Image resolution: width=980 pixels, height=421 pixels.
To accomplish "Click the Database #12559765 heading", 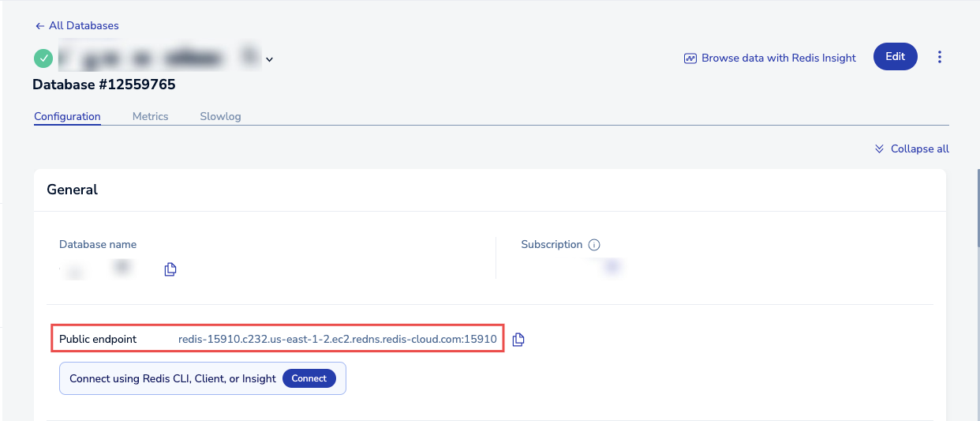I will [103, 84].
